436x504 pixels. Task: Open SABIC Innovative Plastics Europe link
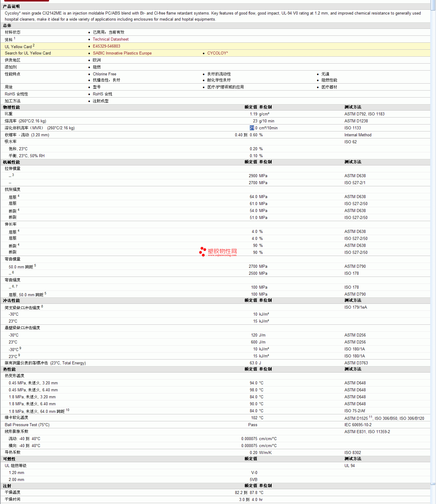click(x=122, y=53)
